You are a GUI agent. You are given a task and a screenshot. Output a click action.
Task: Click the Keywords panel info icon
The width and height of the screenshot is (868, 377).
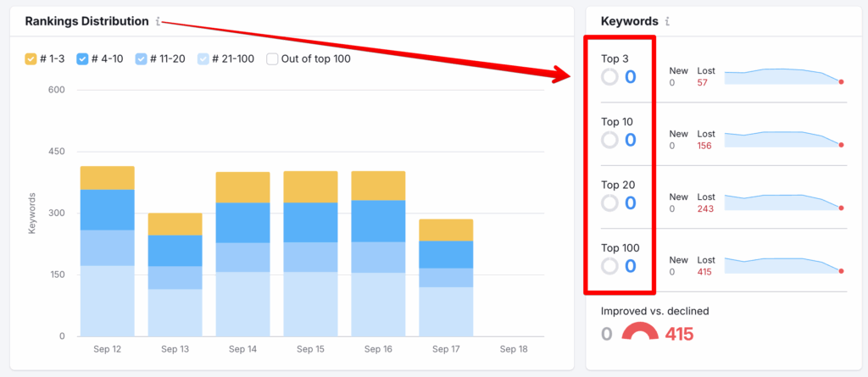(667, 21)
